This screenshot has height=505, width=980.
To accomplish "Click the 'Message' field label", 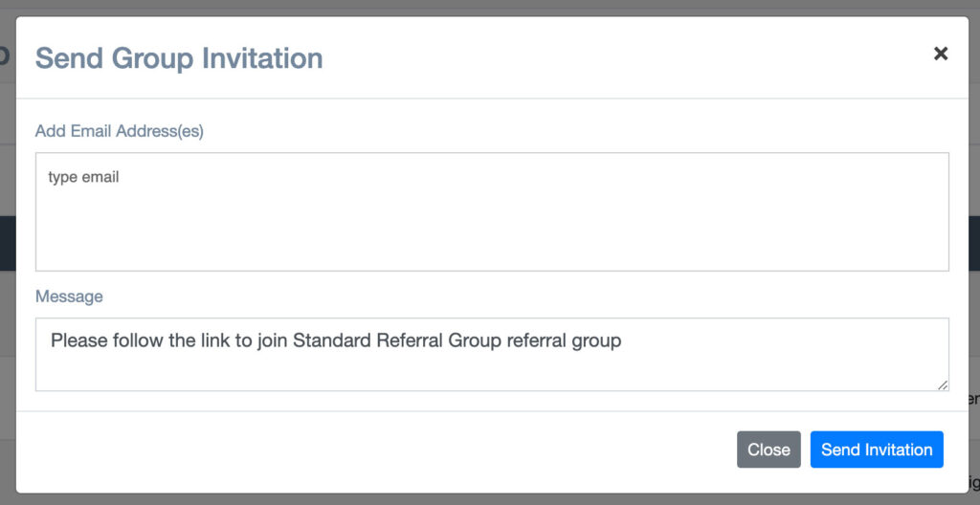I will point(69,296).
